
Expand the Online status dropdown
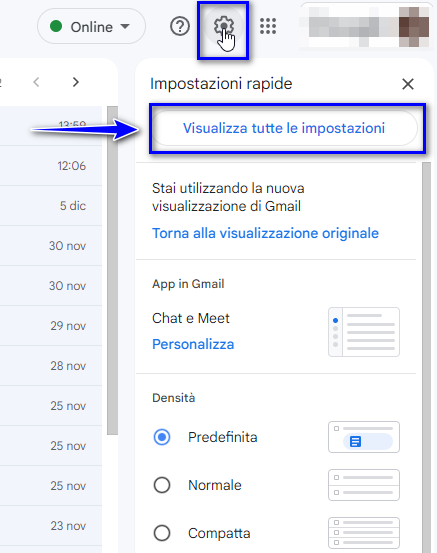tap(91, 26)
